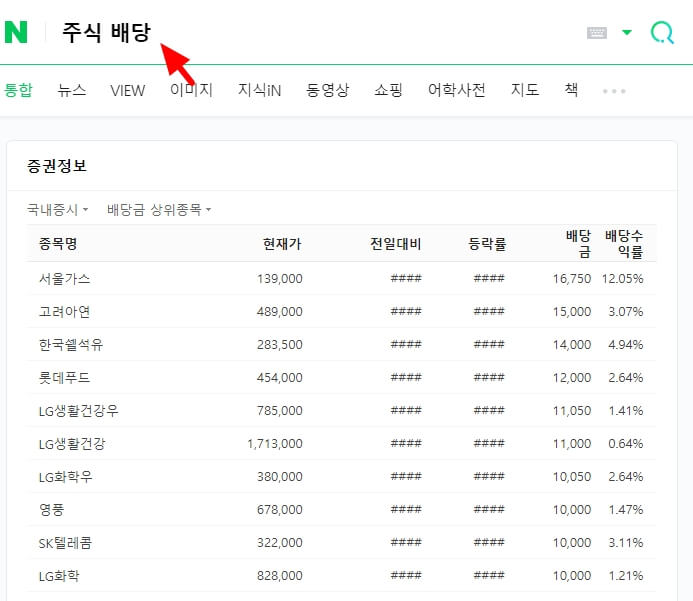Click the 배당금 column header

point(578,243)
